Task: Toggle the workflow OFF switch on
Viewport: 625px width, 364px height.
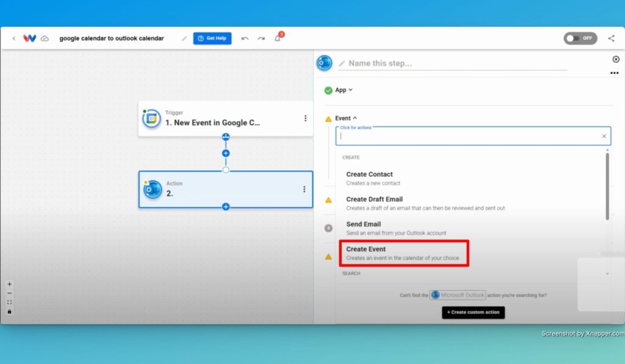Action: pyautogui.click(x=580, y=38)
